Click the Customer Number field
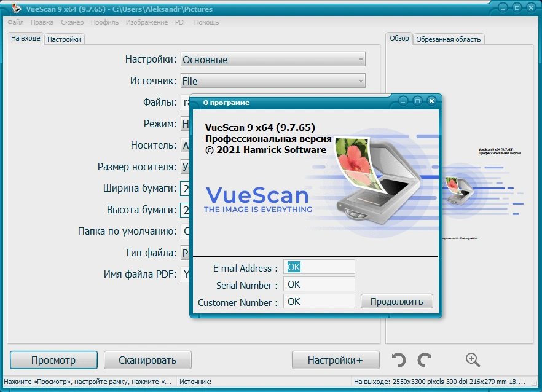This screenshot has height=392, width=542. (x=319, y=302)
